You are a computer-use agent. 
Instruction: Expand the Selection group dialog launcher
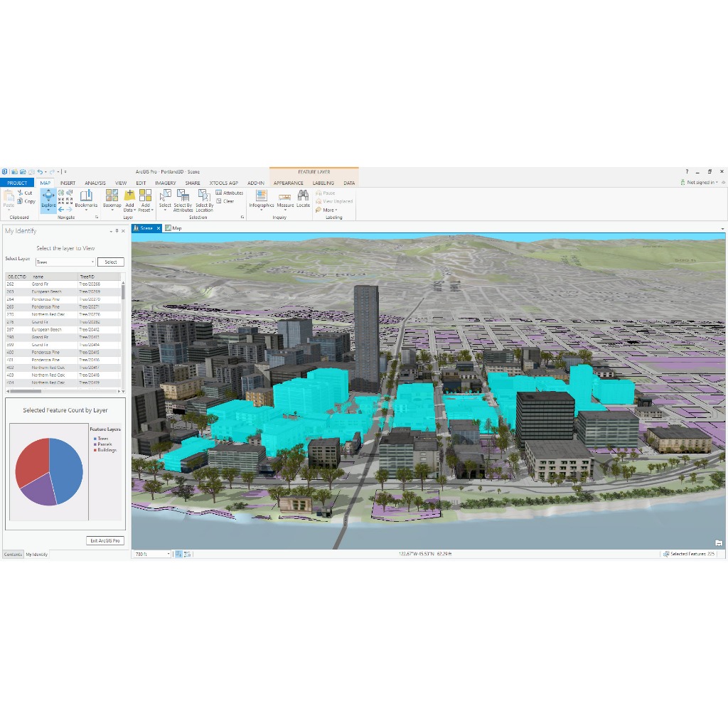click(242, 217)
